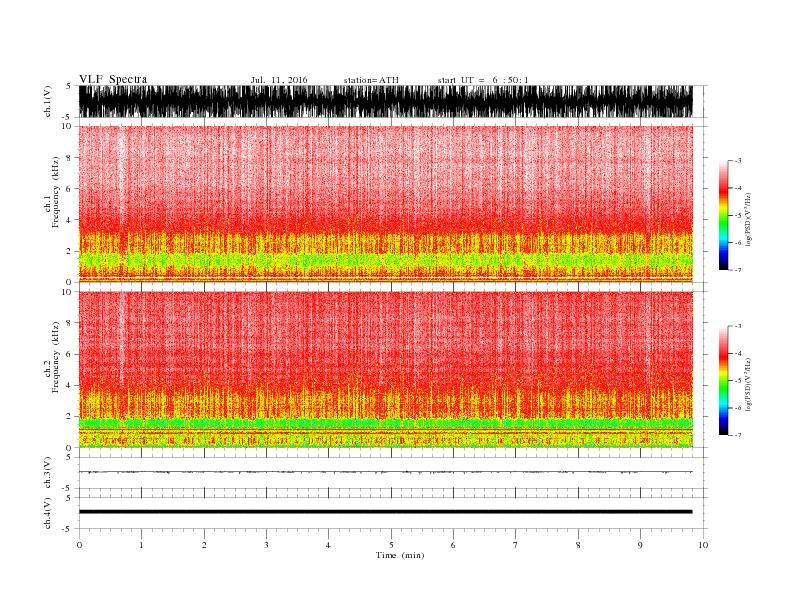Click the ch.2 PSD color bar
792x612 pixels.
pyautogui.click(x=723, y=380)
